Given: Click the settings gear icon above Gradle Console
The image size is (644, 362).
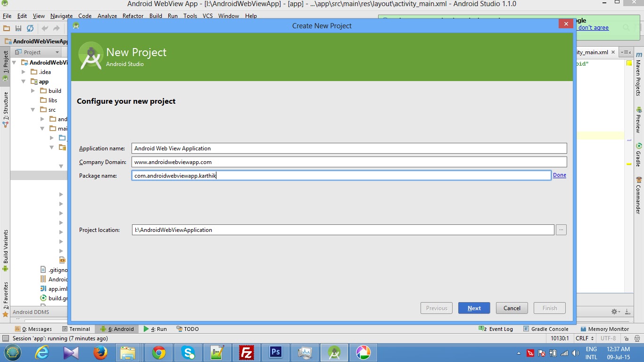Looking at the screenshot, I should 615,312.
